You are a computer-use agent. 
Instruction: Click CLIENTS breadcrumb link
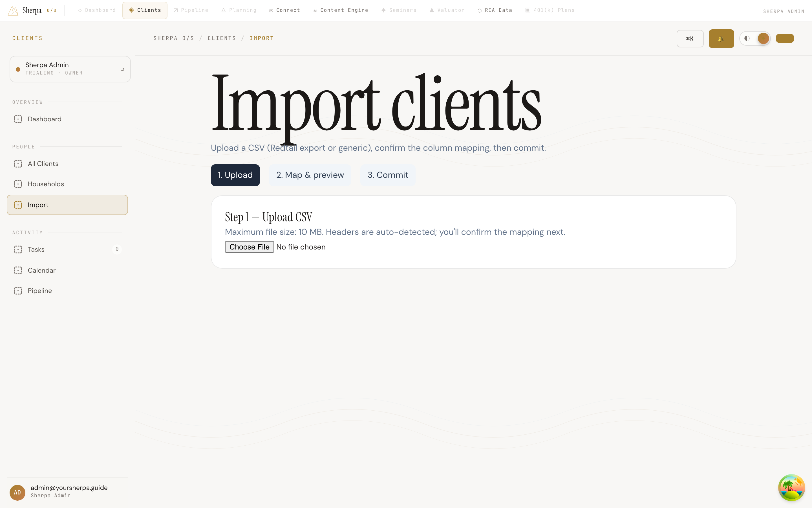222,38
